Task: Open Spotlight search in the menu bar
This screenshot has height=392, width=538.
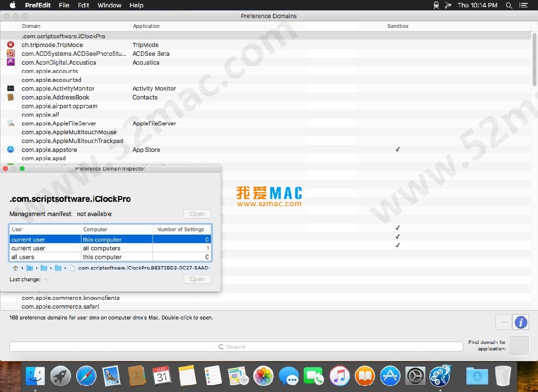Action: [x=509, y=5]
